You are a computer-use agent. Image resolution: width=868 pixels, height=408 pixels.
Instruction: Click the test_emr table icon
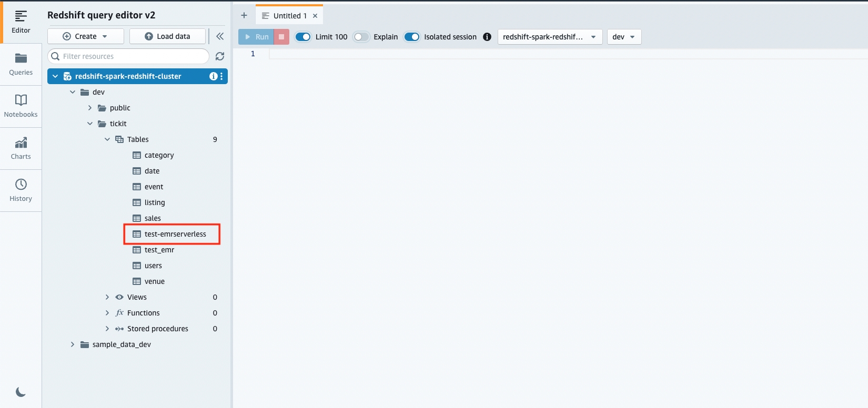point(137,250)
